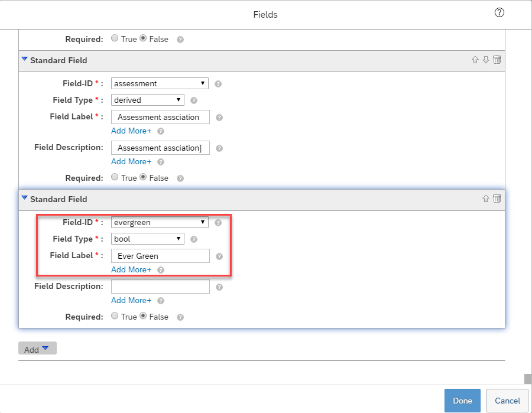Viewport: 532px width, 413px height.
Task: Move assessment Standard Field down
Action: [x=486, y=60]
